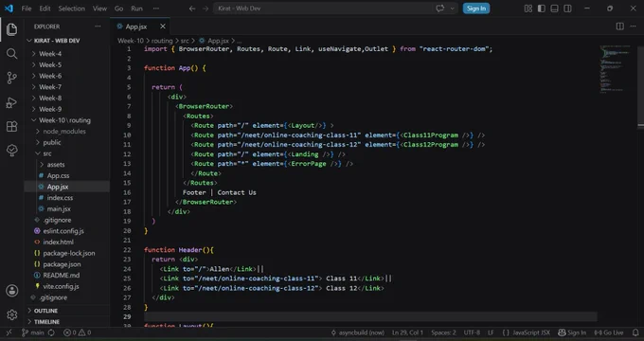This screenshot has height=341, width=644.
Task: Click the main branch status item
Action: [33, 332]
